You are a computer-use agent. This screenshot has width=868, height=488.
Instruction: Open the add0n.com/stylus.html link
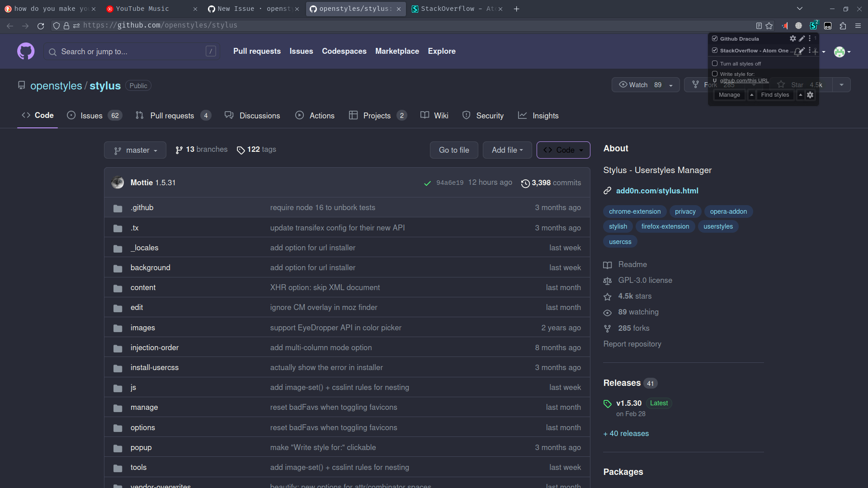point(656,191)
